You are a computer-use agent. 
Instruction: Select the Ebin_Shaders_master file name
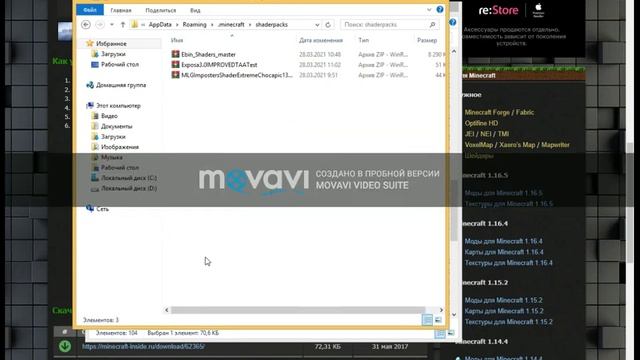(x=208, y=54)
